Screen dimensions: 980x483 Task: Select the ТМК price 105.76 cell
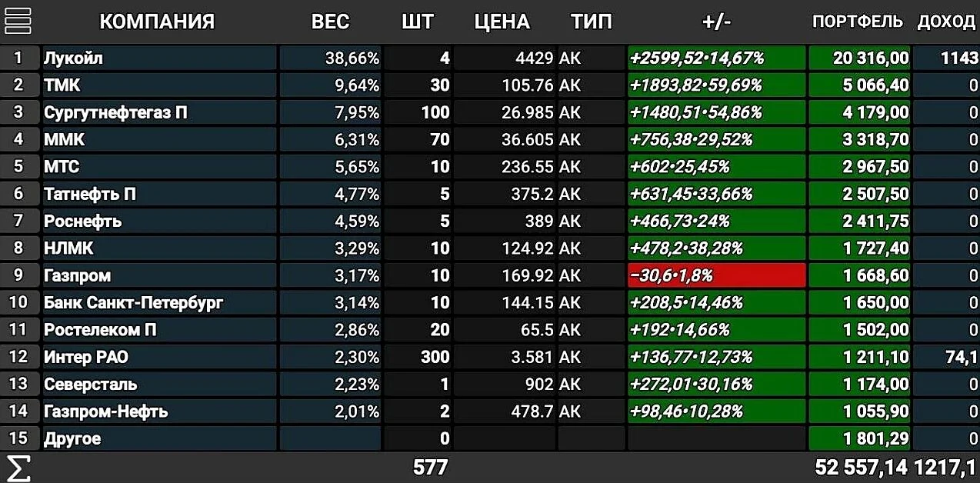point(505,85)
